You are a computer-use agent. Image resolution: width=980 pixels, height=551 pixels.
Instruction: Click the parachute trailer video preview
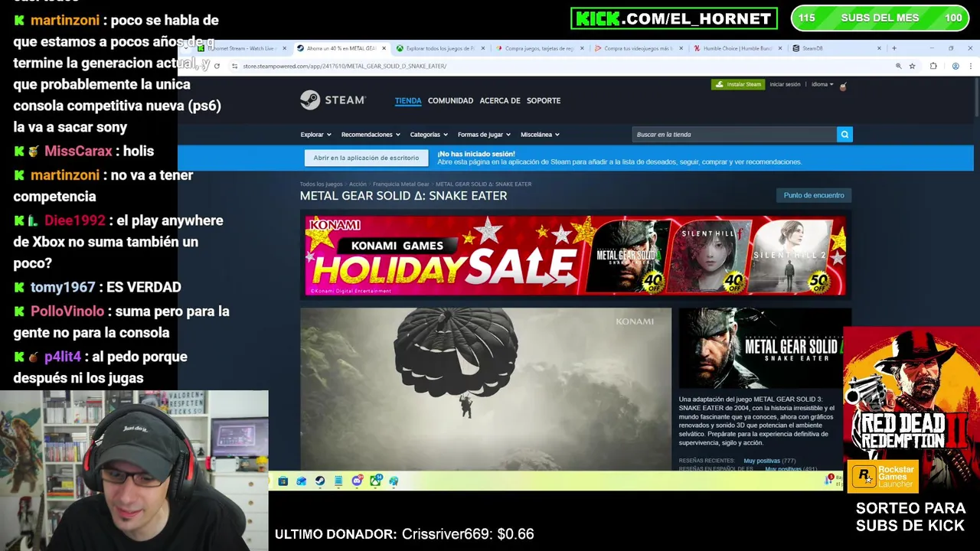coord(485,388)
